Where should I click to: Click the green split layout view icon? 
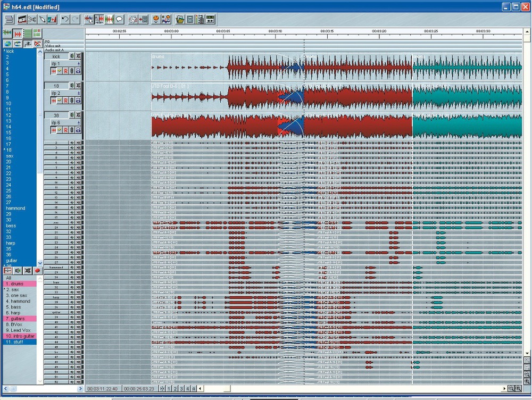click(37, 34)
